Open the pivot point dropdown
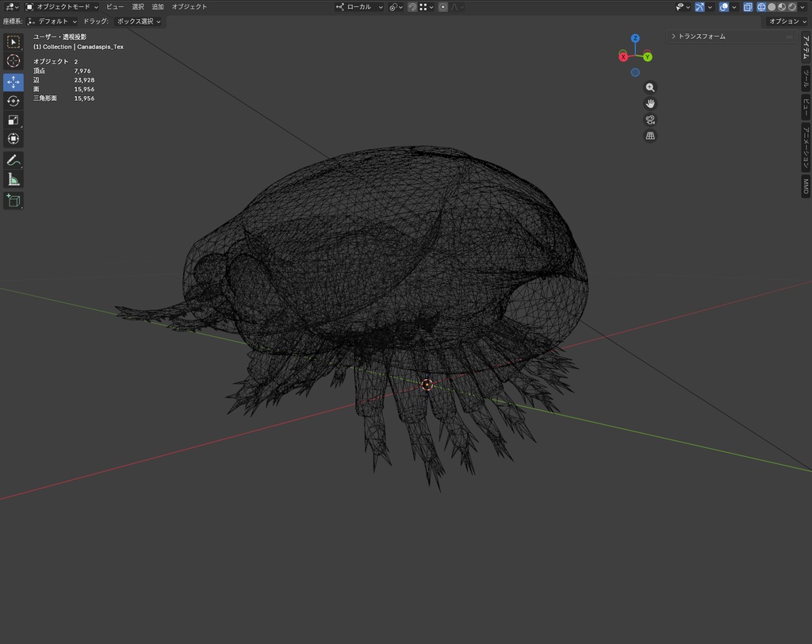This screenshot has width=812, height=644. pos(396,6)
